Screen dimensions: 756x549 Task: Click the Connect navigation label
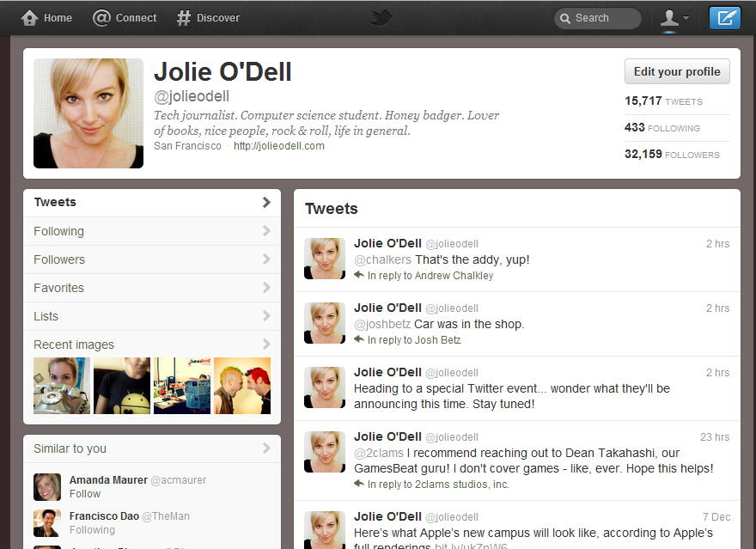point(136,18)
